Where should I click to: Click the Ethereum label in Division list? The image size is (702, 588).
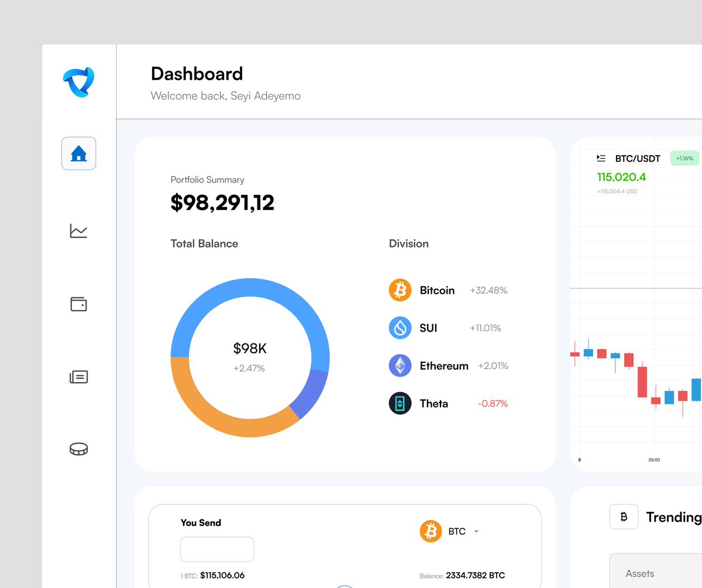pyautogui.click(x=444, y=366)
